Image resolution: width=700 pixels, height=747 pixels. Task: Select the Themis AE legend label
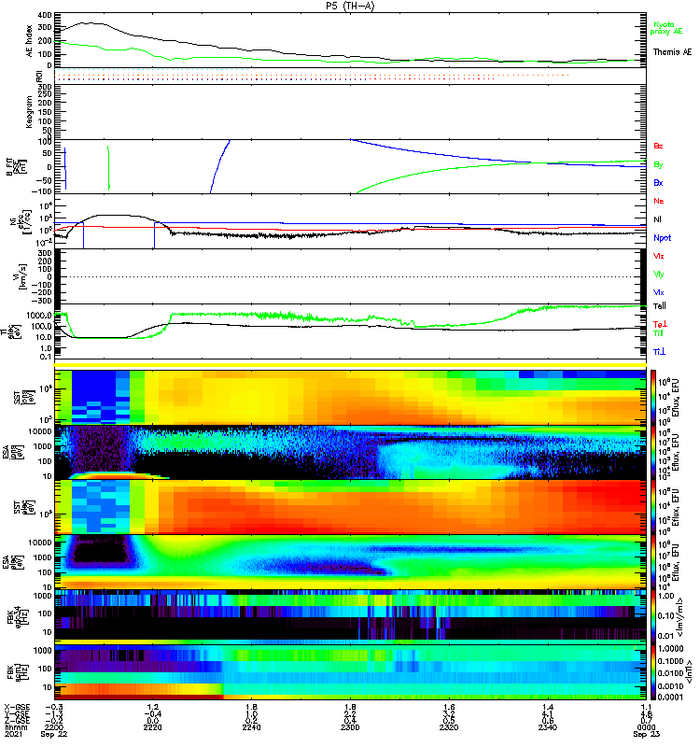[x=672, y=52]
